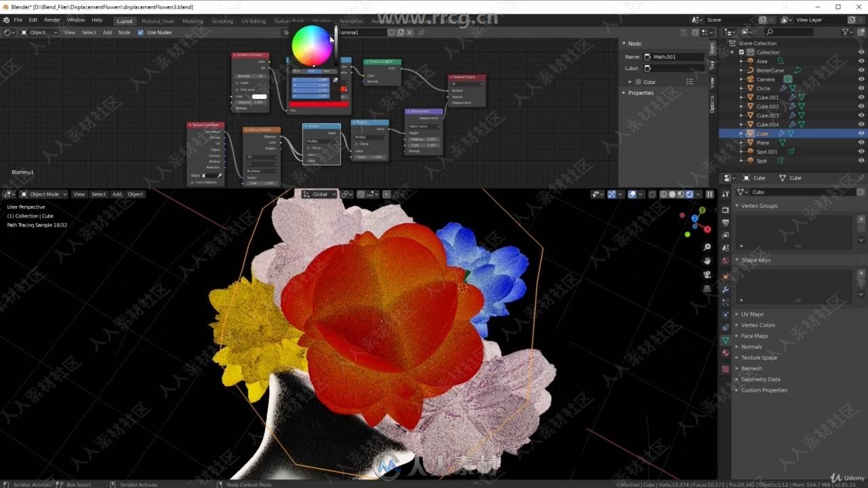Open the Tool settings properties tab

pos(726,195)
